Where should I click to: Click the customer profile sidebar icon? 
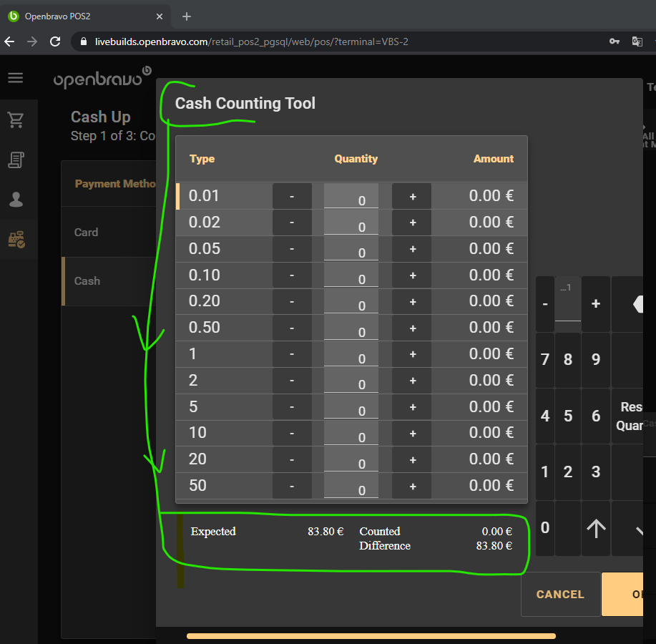coord(16,200)
